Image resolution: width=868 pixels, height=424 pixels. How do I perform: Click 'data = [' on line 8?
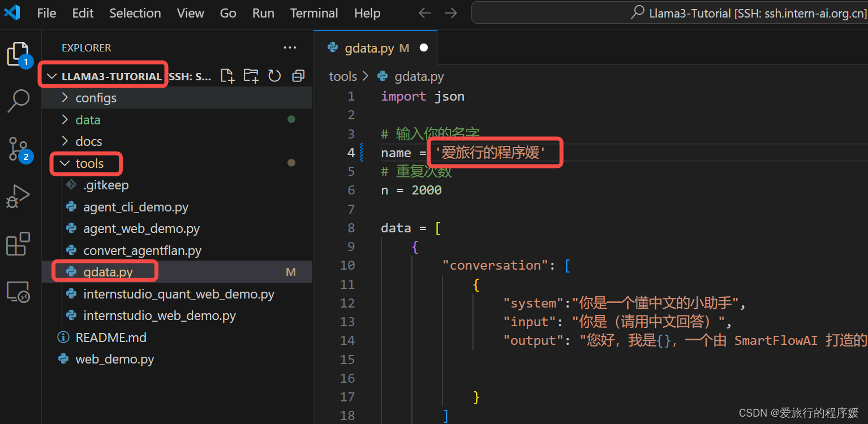click(x=411, y=228)
